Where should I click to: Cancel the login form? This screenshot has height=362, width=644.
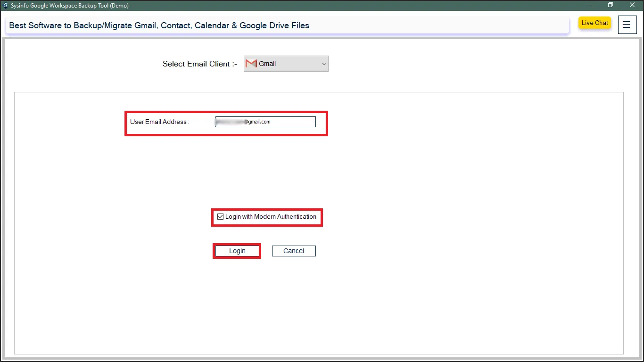click(x=293, y=251)
